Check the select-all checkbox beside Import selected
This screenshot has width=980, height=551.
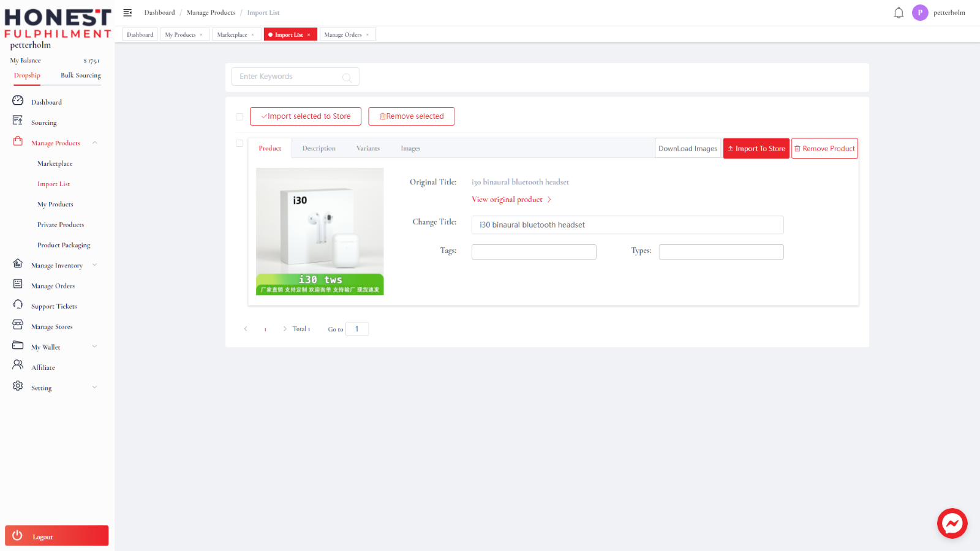(239, 117)
